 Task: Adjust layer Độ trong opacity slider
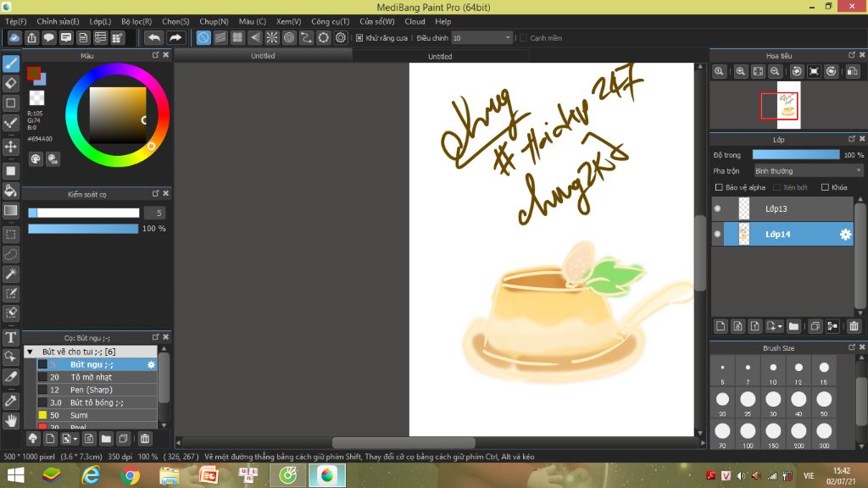coord(796,155)
